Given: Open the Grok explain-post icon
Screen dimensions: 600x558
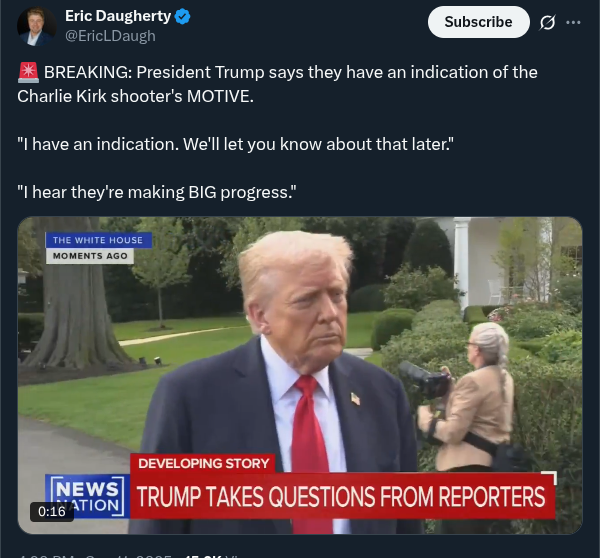Looking at the screenshot, I should pyautogui.click(x=547, y=23).
